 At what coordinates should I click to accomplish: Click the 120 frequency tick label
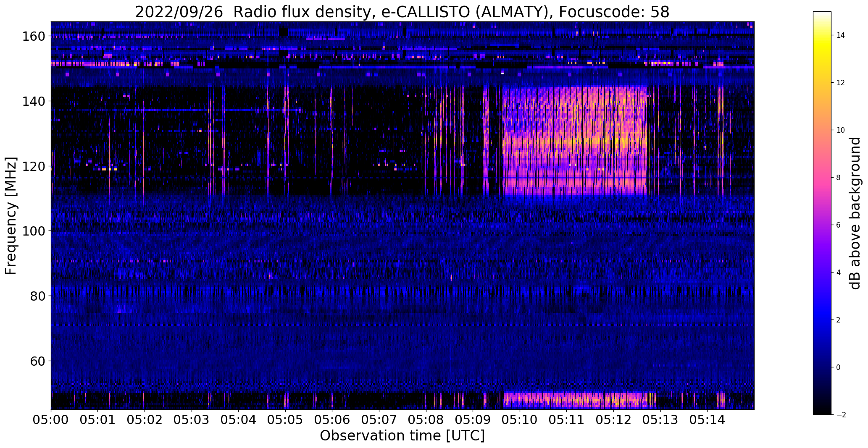tap(33, 166)
